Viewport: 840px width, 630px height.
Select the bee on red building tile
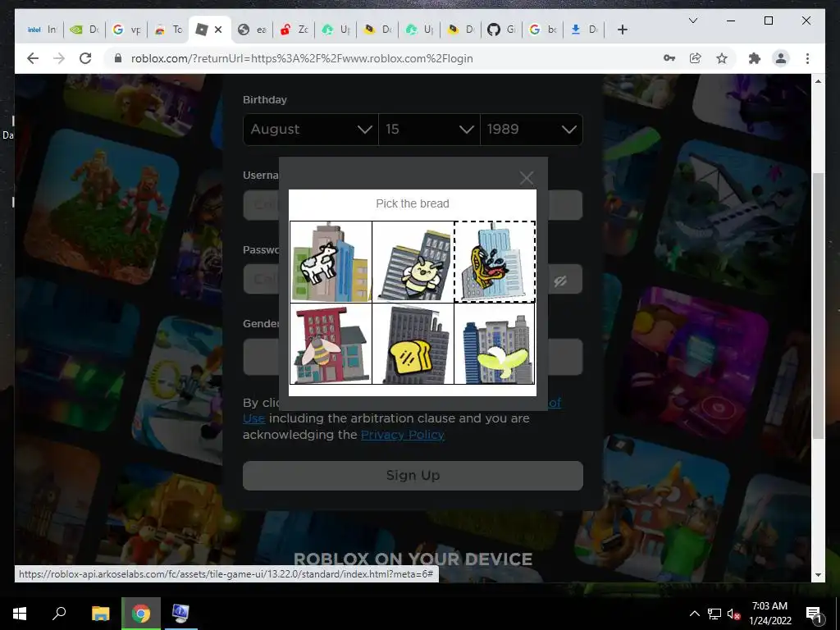[331, 344]
